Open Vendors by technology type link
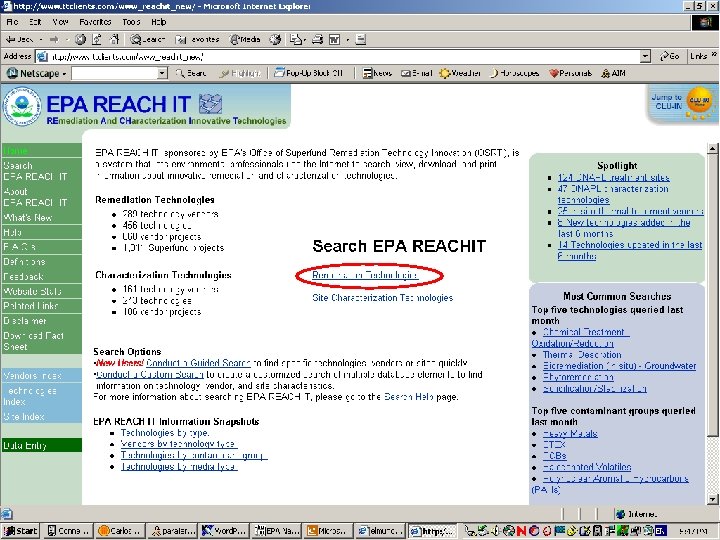 click(x=179, y=444)
